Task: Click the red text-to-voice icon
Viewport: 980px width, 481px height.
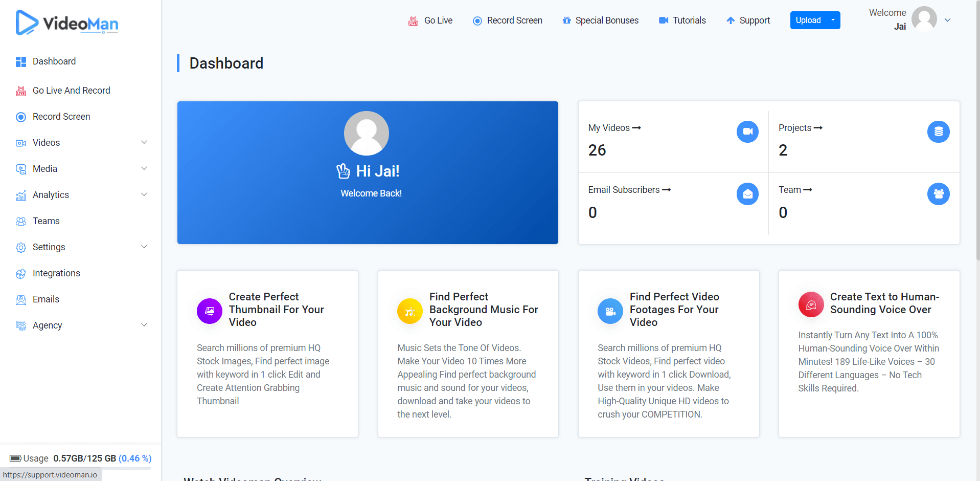Action: coord(811,304)
